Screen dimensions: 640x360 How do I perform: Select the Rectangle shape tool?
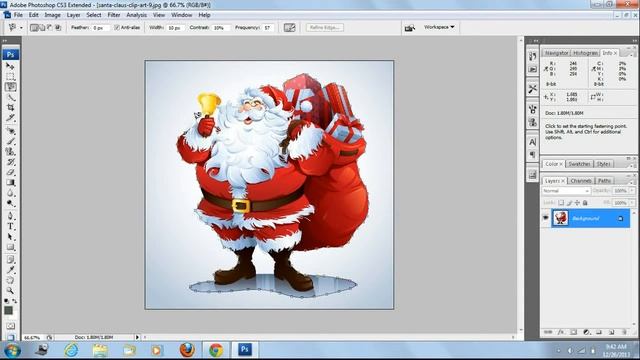[x=10, y=247]
